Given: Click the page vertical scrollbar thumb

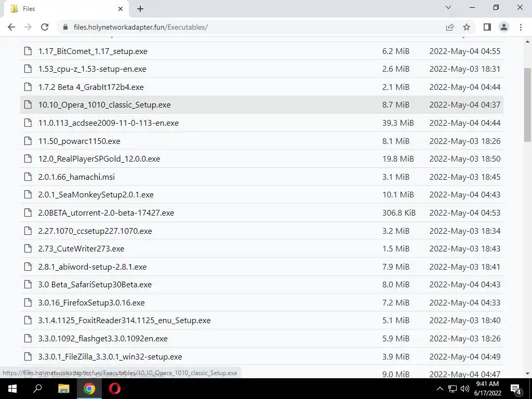Looking at the screenshot, I should coord(528,104).
